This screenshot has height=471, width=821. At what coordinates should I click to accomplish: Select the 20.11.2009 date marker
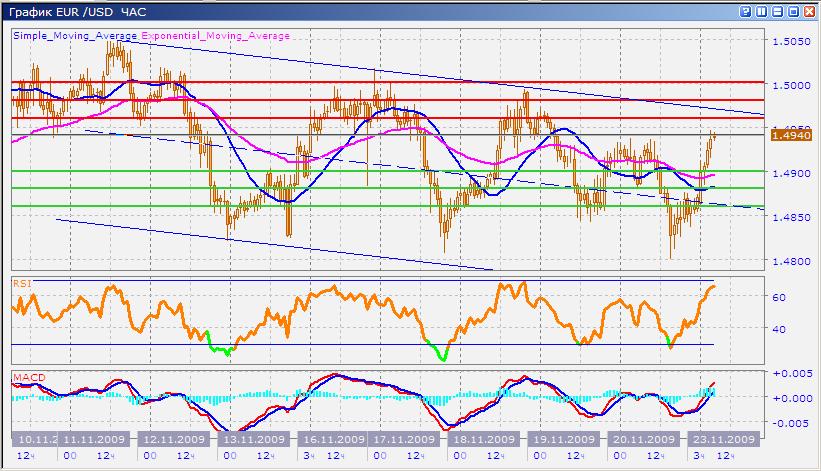pos(640,439)
